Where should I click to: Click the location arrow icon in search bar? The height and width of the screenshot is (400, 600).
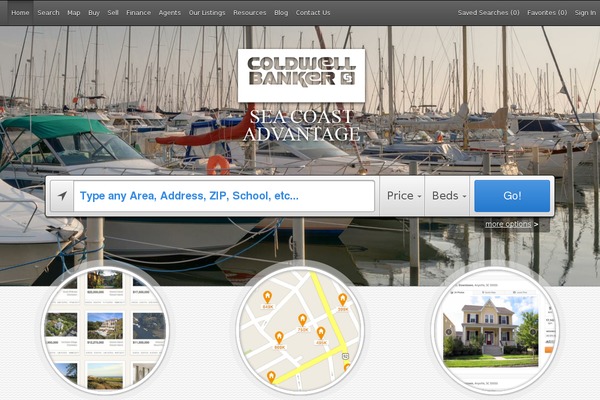[x=62, y=196]
